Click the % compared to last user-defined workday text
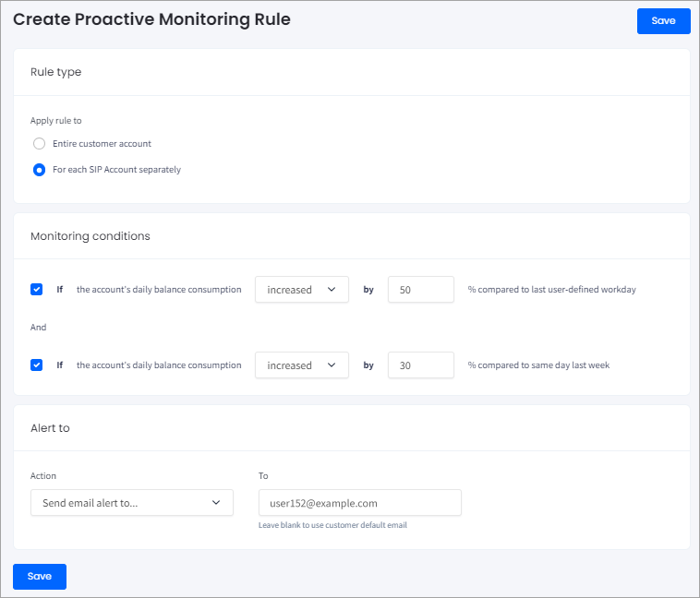Viewport: 700px width, 598px height. 552,290
